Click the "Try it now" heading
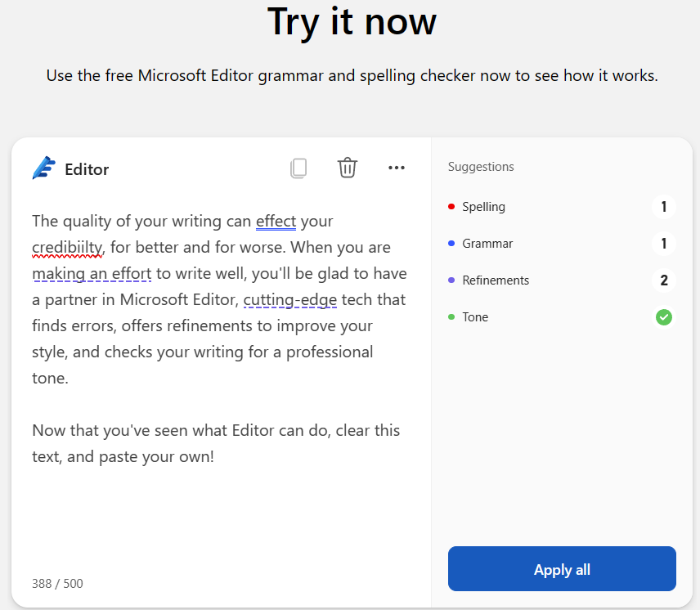The height and width of the screenshot is (610, 700). (x=352, y=22)
